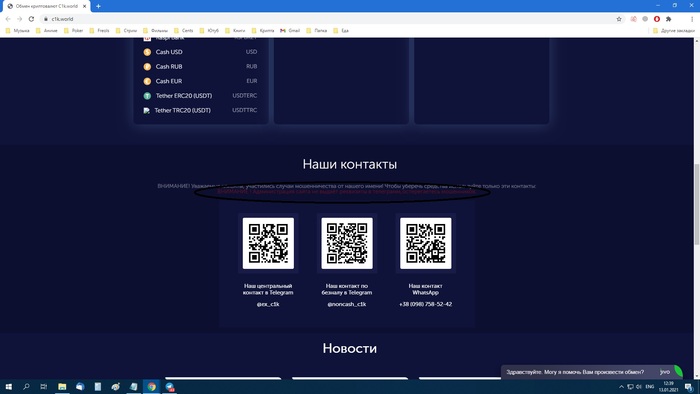
Task: Open the Windows Start menu
Action: pyautogui.click(x=8, y=386)
